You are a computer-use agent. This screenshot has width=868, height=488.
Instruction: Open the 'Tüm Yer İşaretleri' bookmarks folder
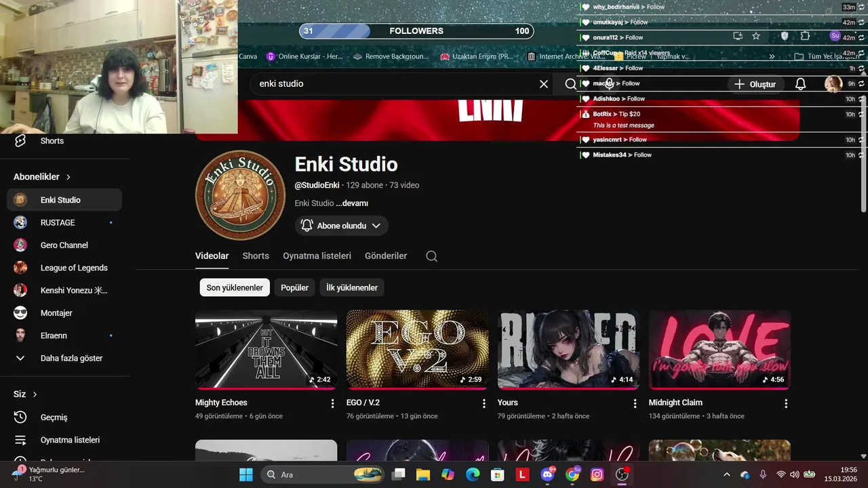[826, 57]
